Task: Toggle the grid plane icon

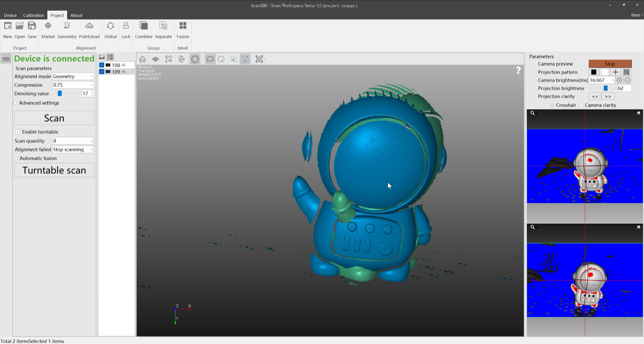Action: click(x=155, y=59)
